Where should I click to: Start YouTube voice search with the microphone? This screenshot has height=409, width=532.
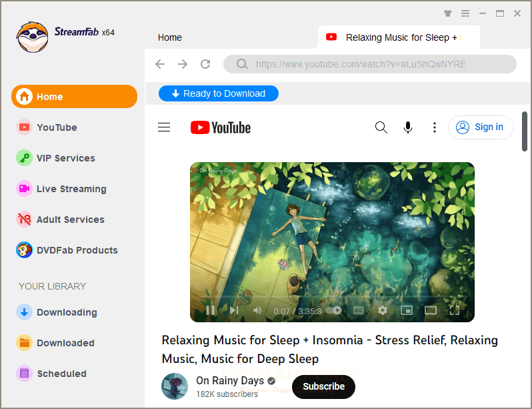[x=408, y=127]
